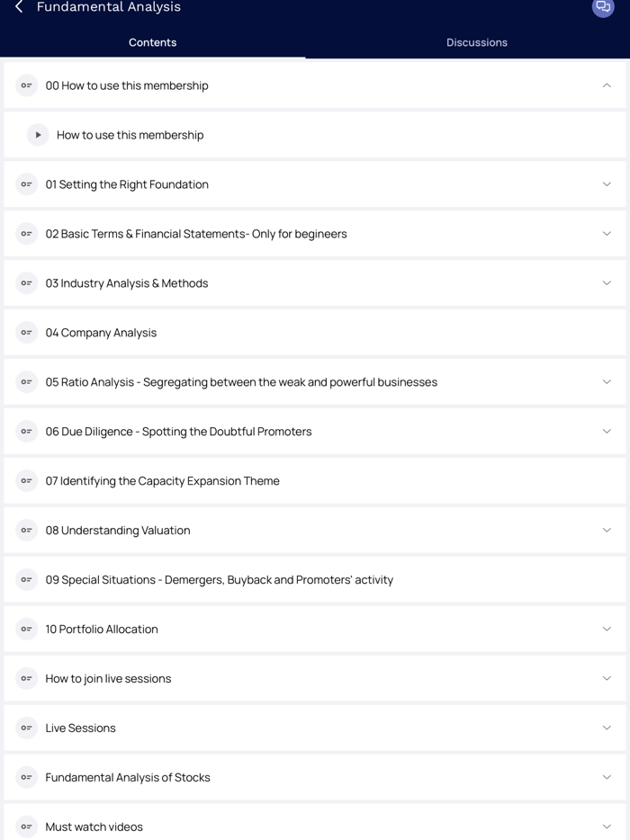Screen dimensions: 630x840
Task: Expand How to join live sessions chevron
Action: coord(607,679)
